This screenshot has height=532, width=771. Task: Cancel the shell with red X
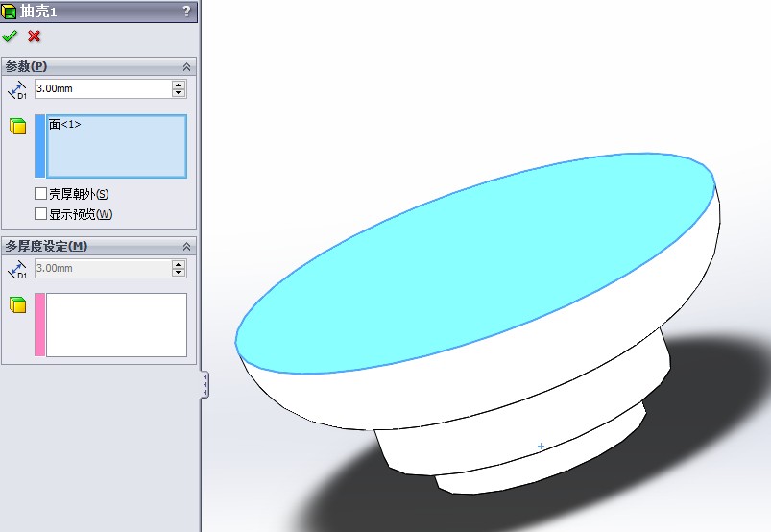tap(34, 36)
